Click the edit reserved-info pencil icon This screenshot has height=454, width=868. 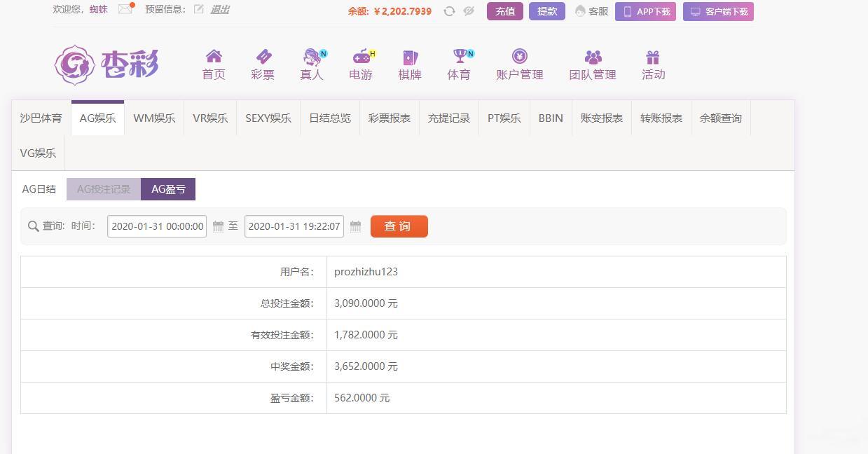(199, 9)
